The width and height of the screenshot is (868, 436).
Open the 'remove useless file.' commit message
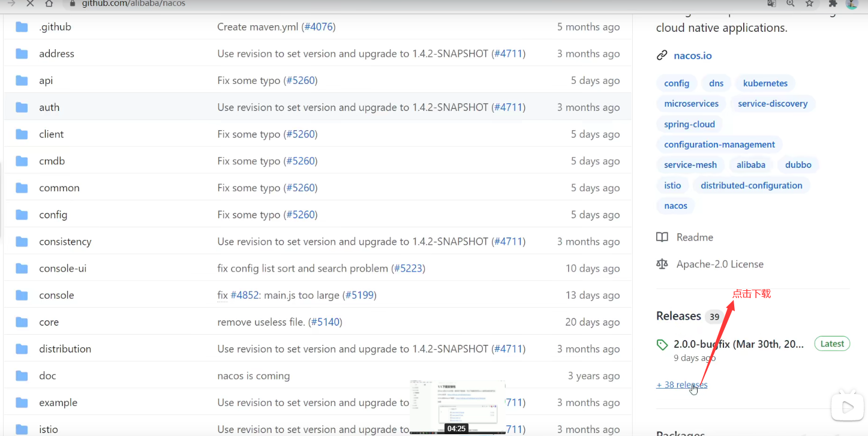(x=262, y=322)
